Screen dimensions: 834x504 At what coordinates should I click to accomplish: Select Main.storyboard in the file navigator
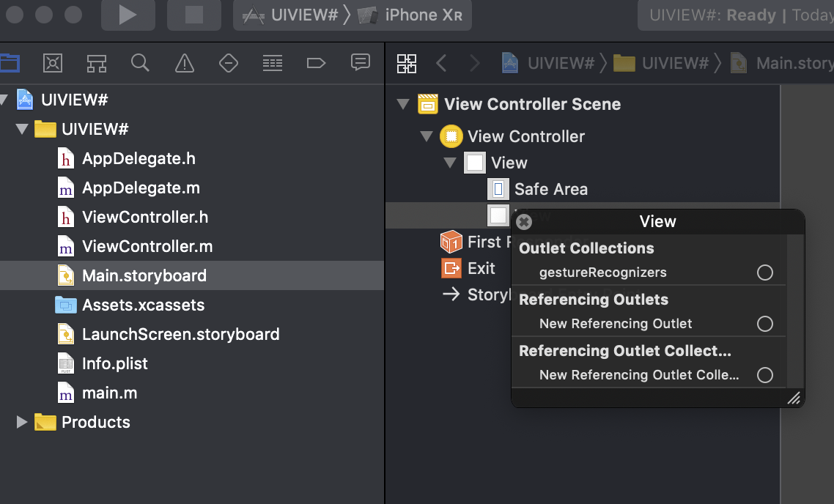(144, 275)
